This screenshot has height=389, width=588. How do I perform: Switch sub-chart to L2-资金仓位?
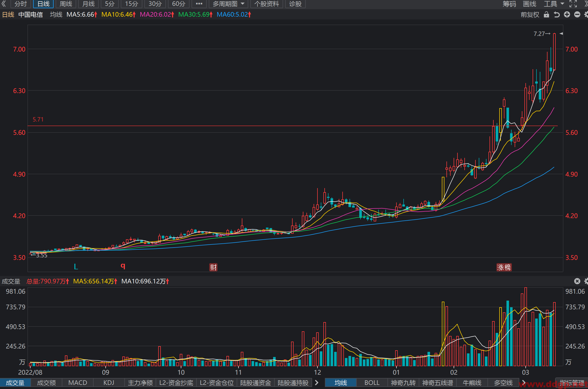217,383
